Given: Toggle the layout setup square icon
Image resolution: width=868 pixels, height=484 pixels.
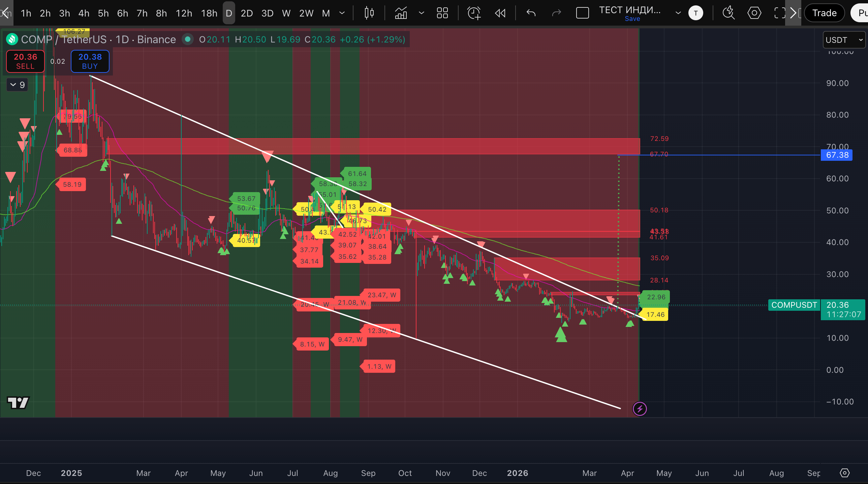Looking at the screenshot, I should pyautogui.click(x=582, y=13).
